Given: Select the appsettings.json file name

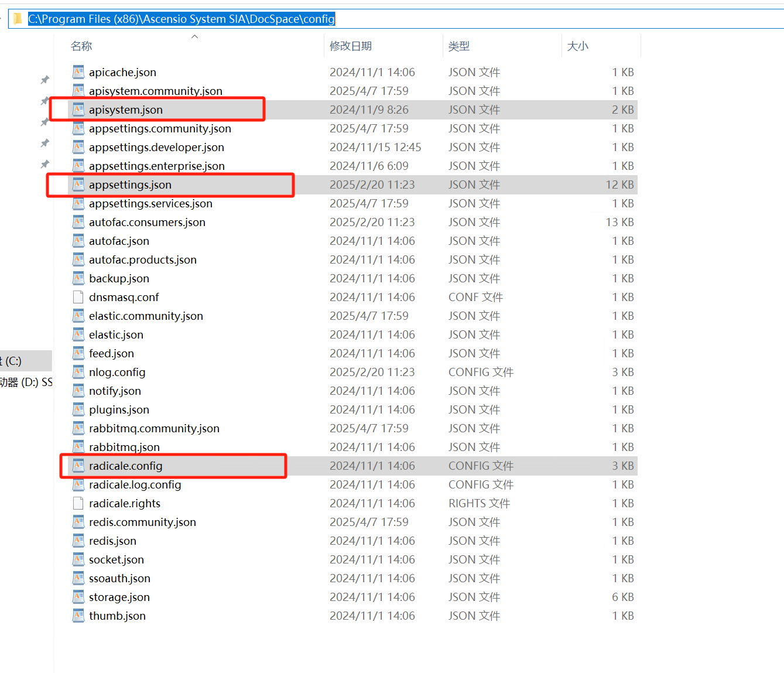Looking at the screenshot, I should pyautogui.click(x=130, y=185).
